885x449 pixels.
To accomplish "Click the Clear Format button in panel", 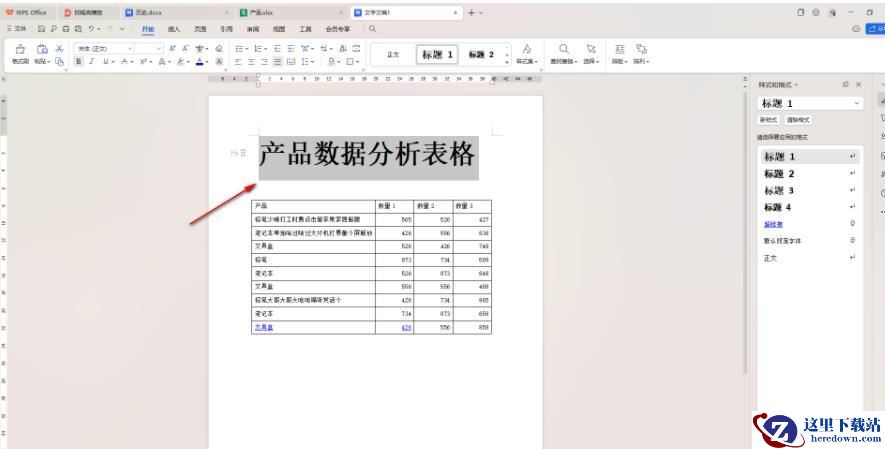I will (x=797, y=119).
